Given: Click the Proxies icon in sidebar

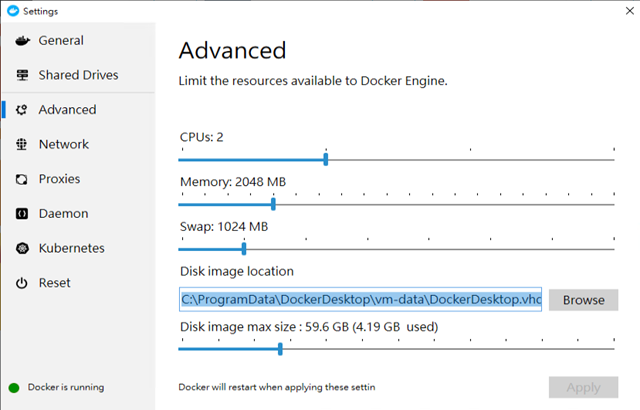Looking at the screenshot, I should (22, 179).
